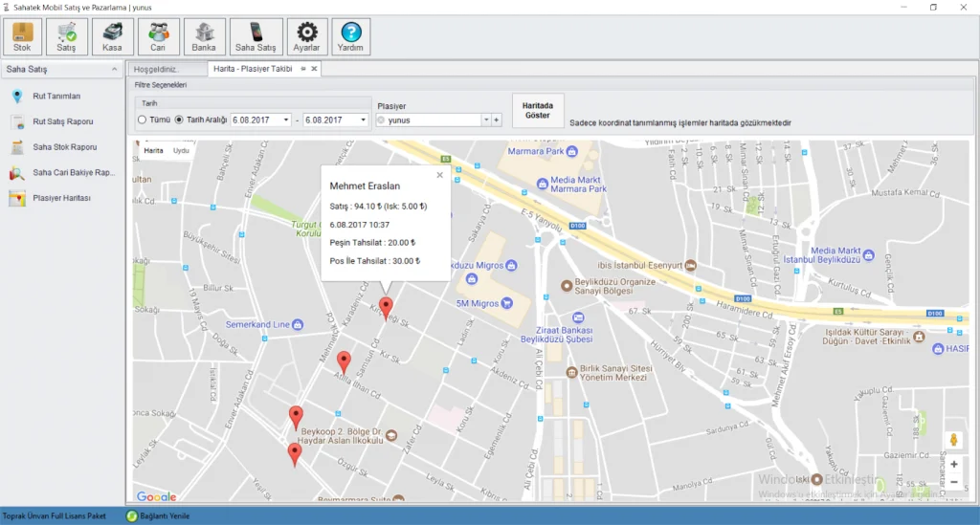Open the Stok module

click(22, 36)
